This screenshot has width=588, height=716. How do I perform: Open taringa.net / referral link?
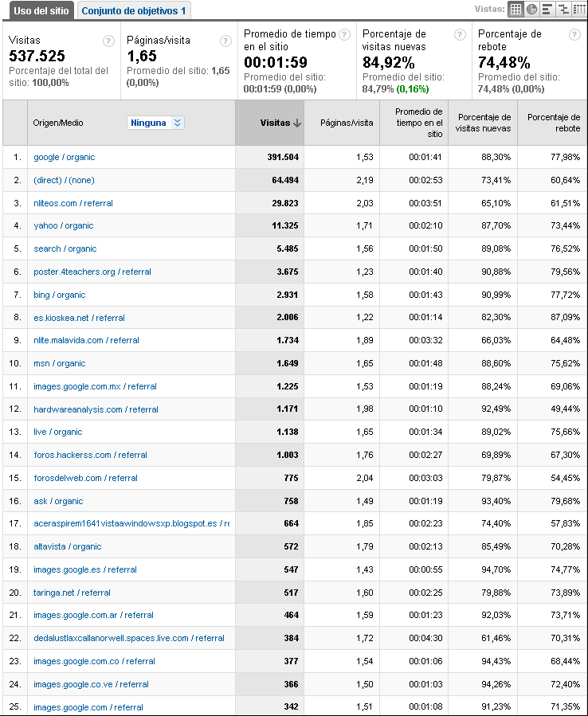(x=72, y=593)
